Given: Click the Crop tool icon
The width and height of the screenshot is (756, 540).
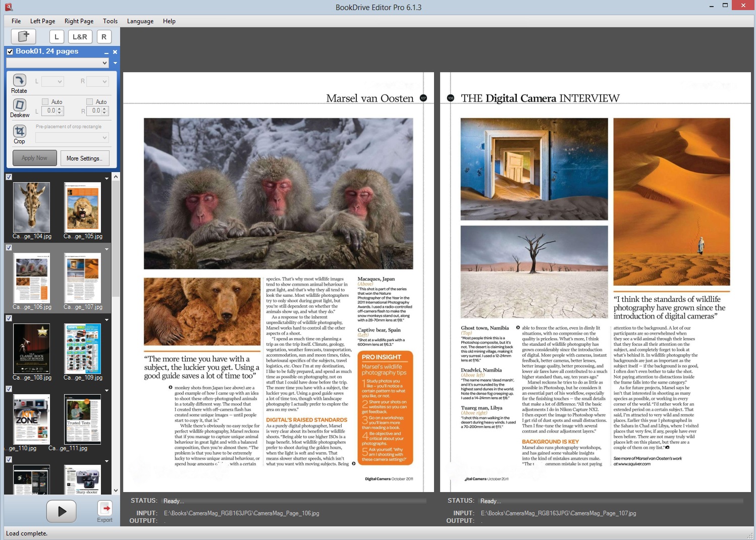Looking at the screenshot, I should tap(19, 131).
